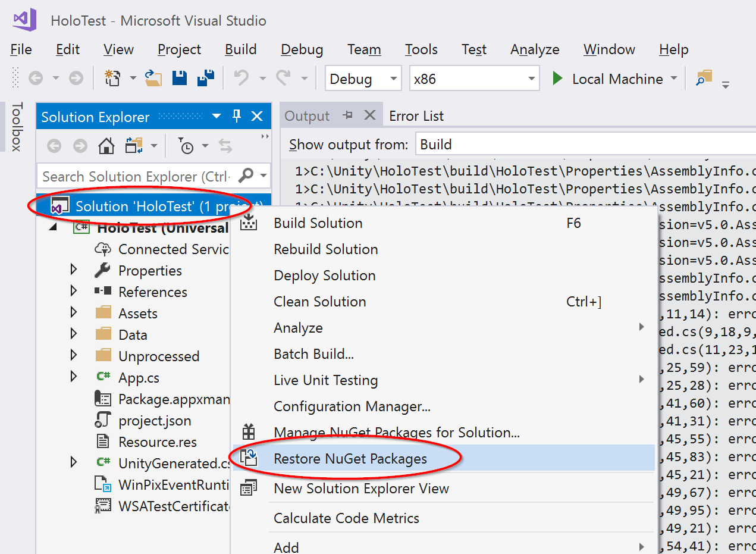Select project.json in Solution Explorer
This screenshot has width=756, height=554.
[155, 421]
